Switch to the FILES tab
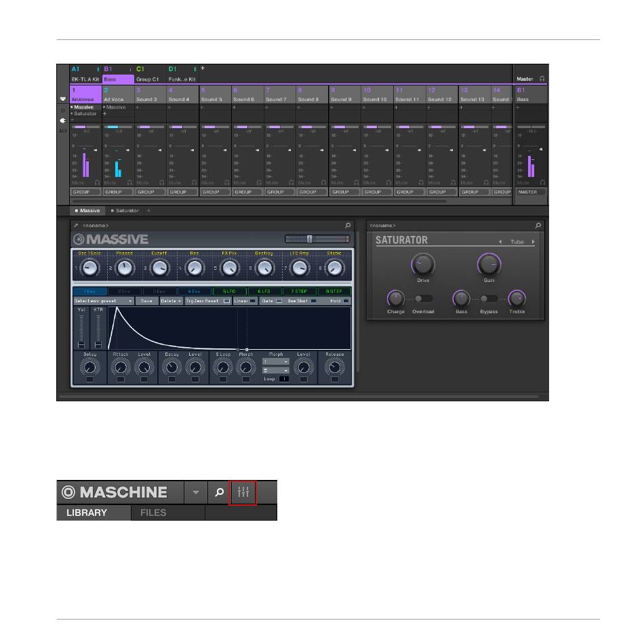Image resolution: width=644 pixels, height=644 pixels. click(x=167, y=512)
